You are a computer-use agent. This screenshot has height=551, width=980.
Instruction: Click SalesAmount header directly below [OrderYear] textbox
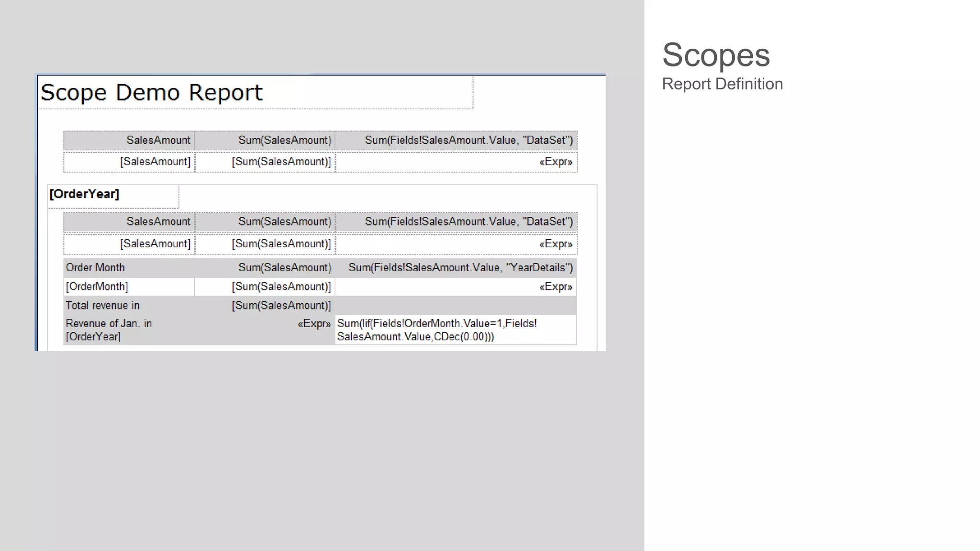[129, 222]
